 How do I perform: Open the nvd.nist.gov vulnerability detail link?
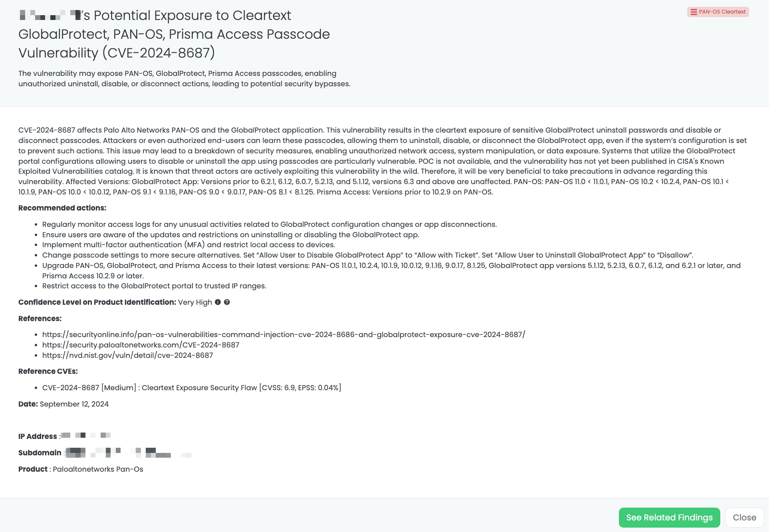(x=127, y=355)
